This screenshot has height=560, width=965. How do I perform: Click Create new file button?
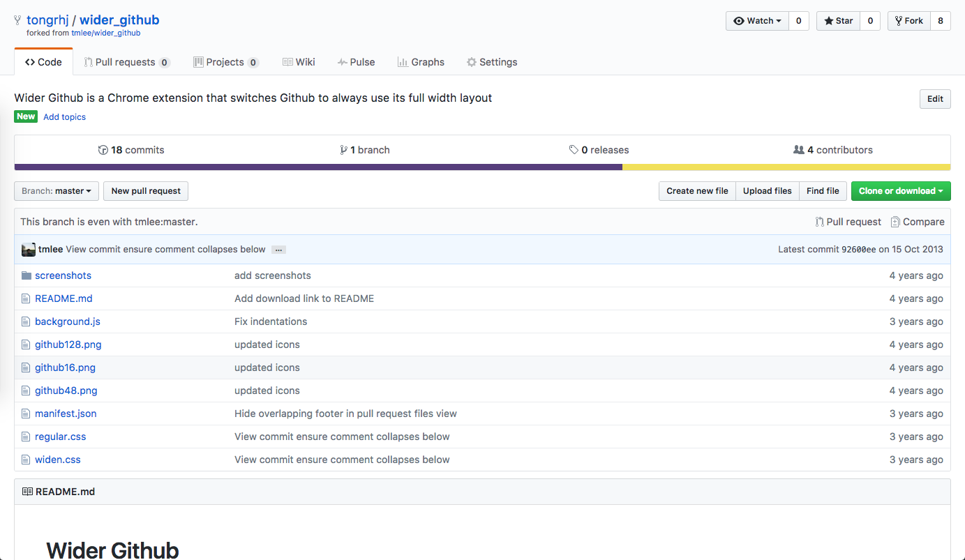coord(697,191)
